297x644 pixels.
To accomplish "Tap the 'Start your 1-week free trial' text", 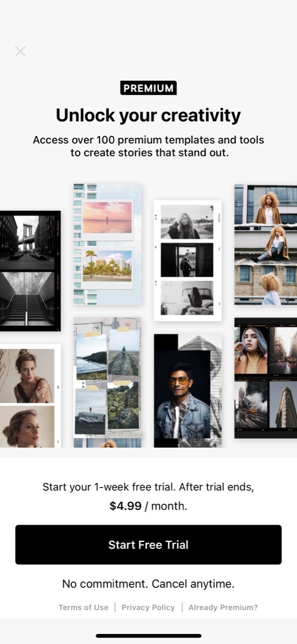I will (148, 487).
